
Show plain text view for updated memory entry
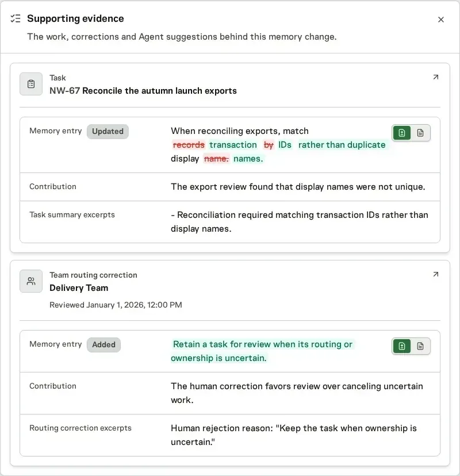(x=420, y=133)
